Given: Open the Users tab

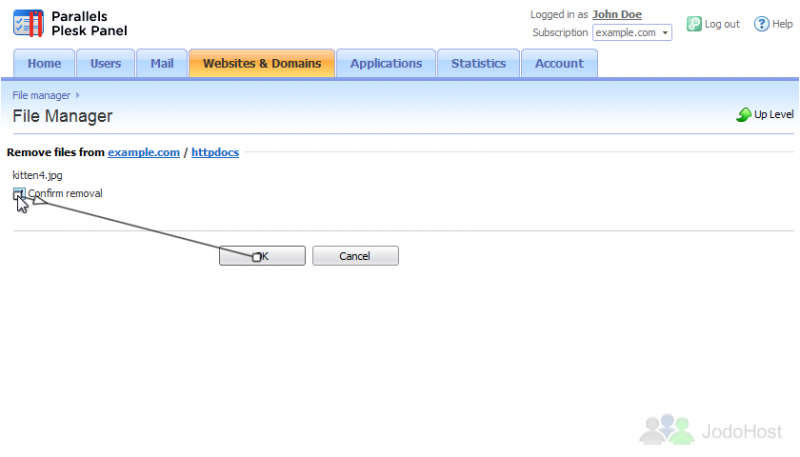Looking at the screenshot, I should coord(106,63).
